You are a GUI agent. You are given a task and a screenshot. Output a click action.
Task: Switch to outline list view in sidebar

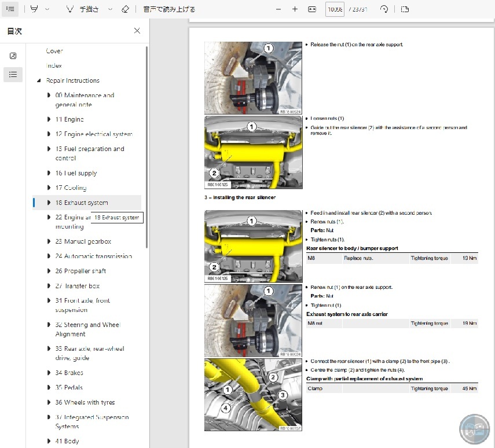click(13, 74)
